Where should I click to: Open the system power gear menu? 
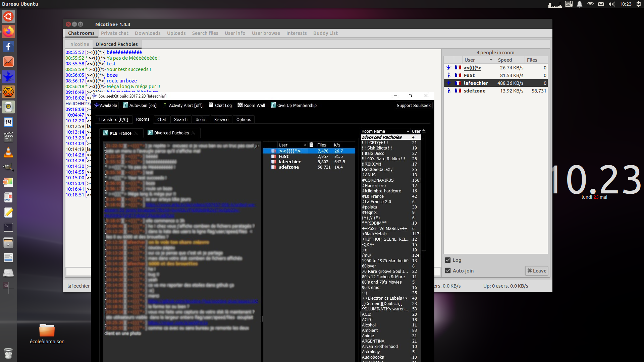pos(639,4)
